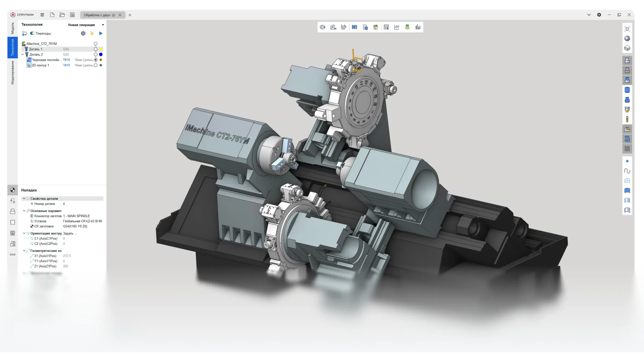644x362 pixels.
Task: Open the N1 NC-code generation icon
Action: 354,27
